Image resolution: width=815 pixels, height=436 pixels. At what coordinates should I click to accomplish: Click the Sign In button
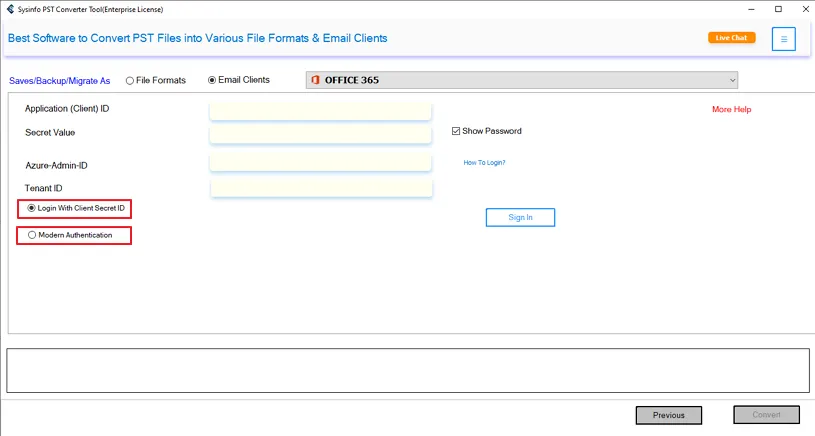click(520, 217)
